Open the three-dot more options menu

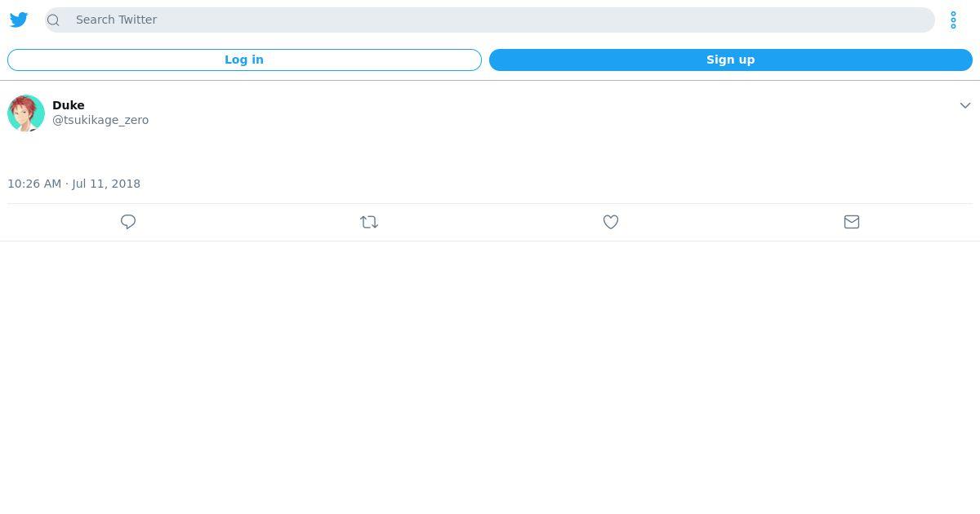click(953, 20)
